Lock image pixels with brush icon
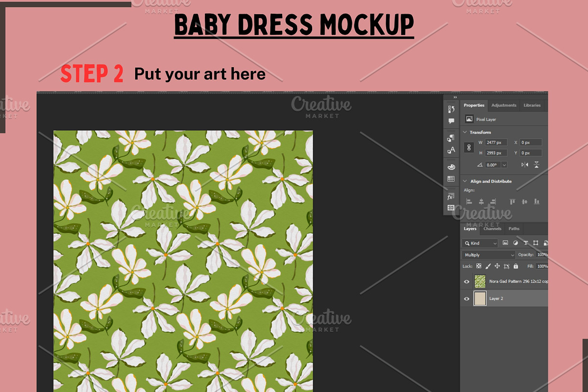The height and width of the screenshot is (392, 588). 488,266
